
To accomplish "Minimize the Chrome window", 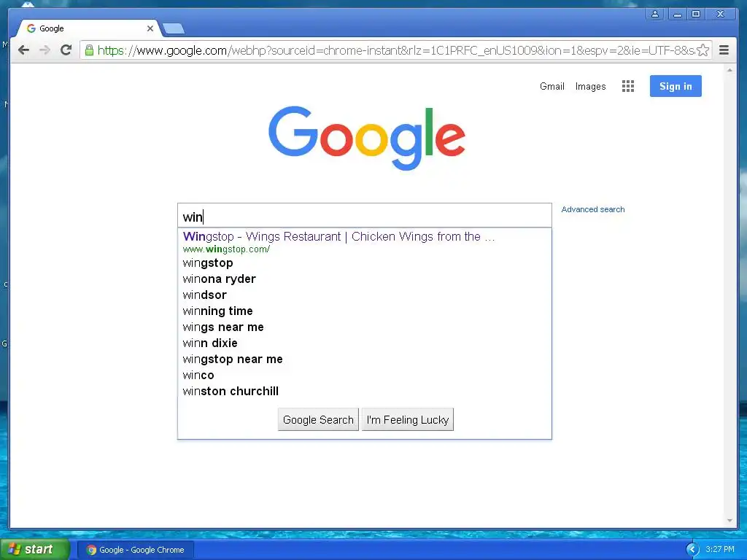I will pos(677,14).
